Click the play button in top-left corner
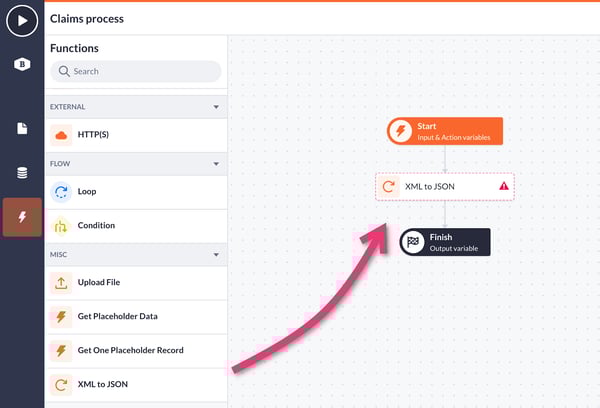This screenshot has width=600, height=408. [x=22, y=20]
